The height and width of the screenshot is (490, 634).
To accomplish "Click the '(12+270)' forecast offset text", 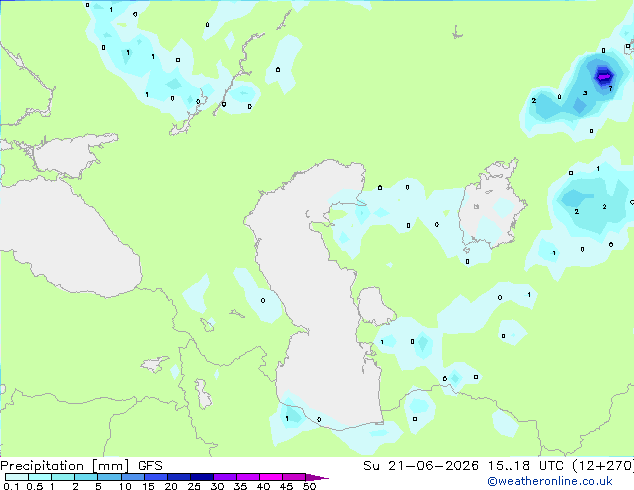I will coord(603,466).
